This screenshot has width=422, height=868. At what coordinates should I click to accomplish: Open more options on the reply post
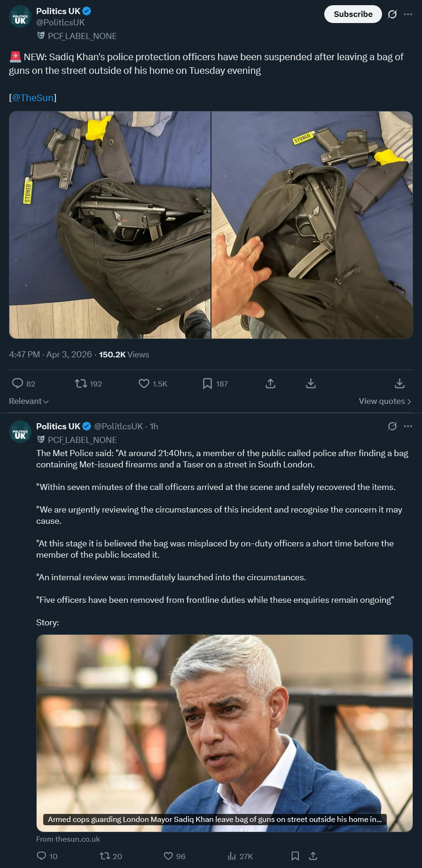pyautogui.click(x=408, y=426)
